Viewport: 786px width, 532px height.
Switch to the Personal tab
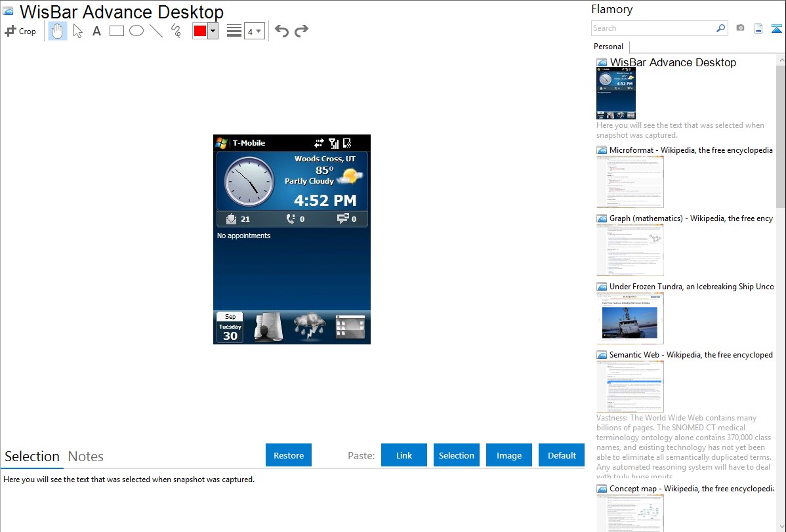tap(609, 47)
